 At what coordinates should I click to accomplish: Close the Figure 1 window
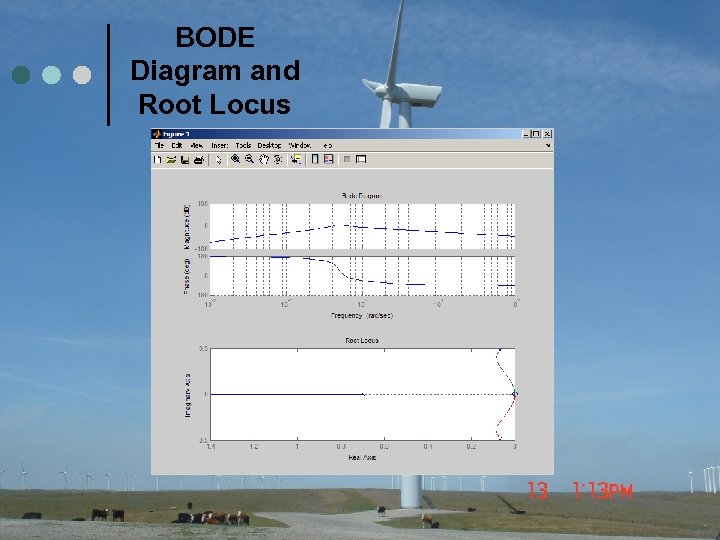click(x=547, y=134)
